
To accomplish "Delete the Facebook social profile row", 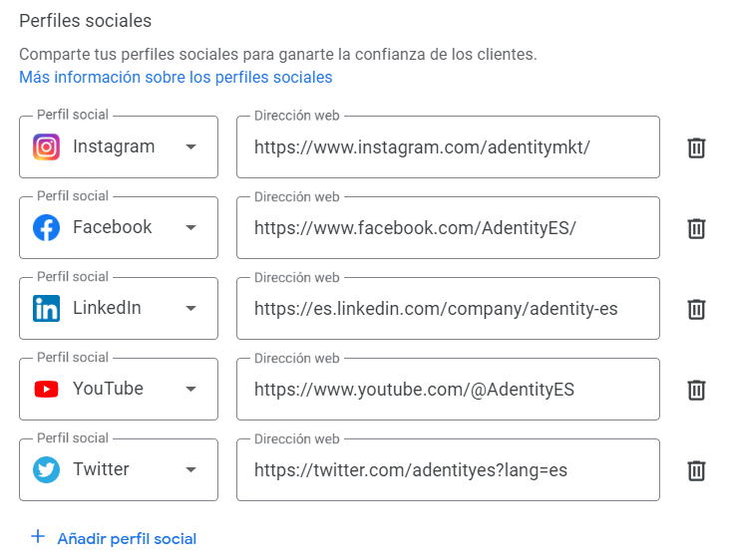I will tap(696, 228).
